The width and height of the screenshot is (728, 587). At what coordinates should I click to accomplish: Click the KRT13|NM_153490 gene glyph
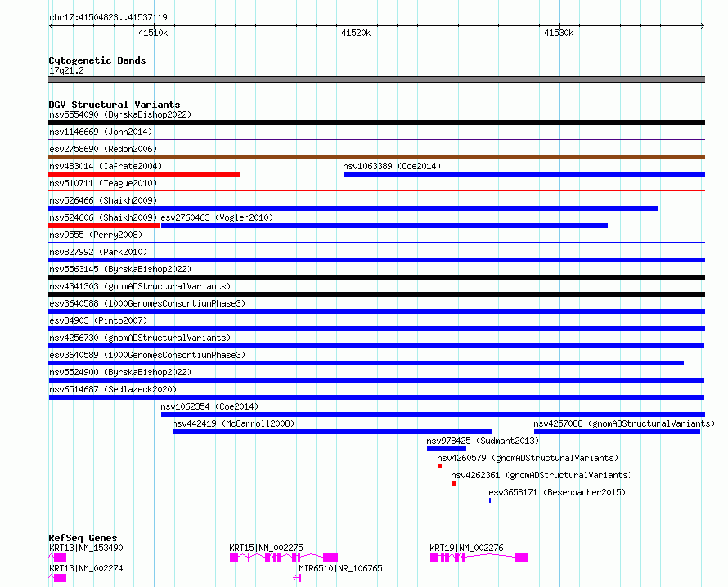57,558
